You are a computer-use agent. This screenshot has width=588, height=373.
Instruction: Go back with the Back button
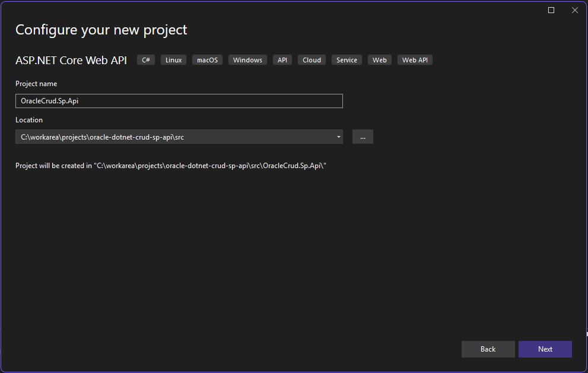[488, 349]
